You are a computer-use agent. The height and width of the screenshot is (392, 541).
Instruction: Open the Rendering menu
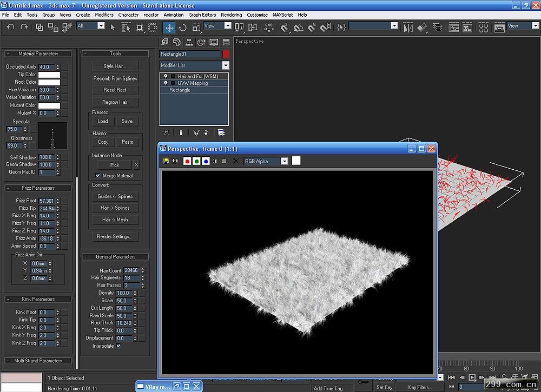tap(232, 15)
